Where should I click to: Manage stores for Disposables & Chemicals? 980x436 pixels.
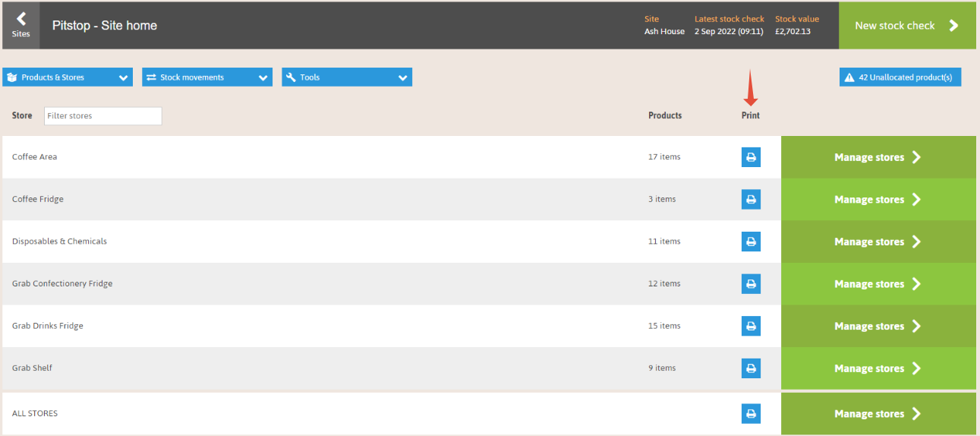pos(878,242)
